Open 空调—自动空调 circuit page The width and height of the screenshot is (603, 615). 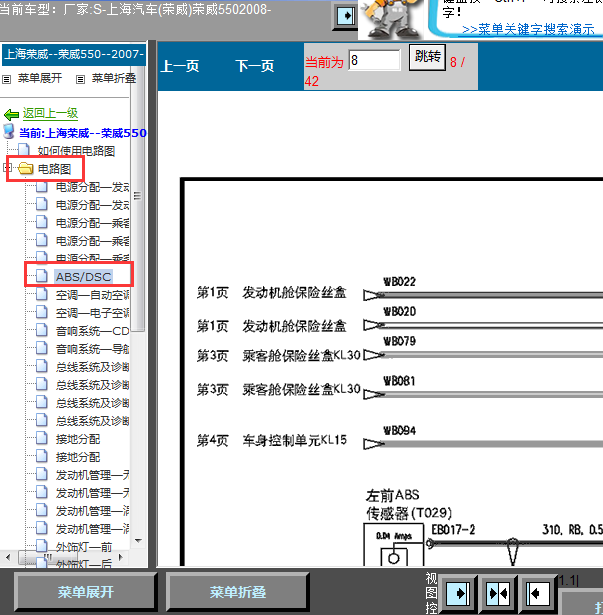click(x=93, y=295)
